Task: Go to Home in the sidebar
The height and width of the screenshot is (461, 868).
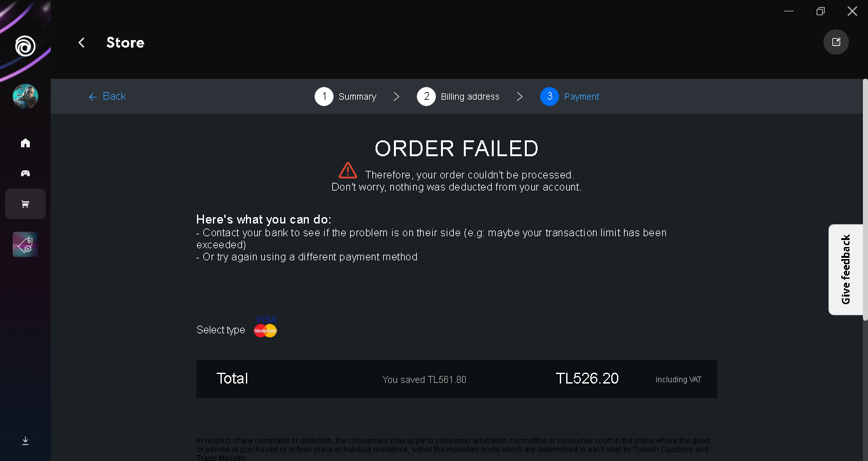Action: pos(25,143)
